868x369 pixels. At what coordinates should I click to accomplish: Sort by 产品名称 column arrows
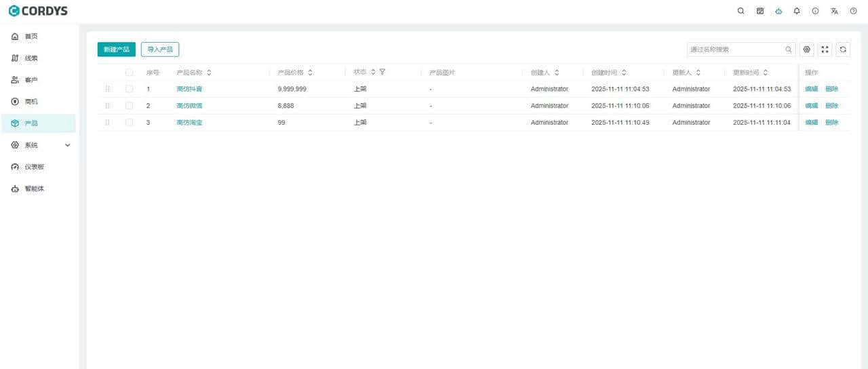209,72
